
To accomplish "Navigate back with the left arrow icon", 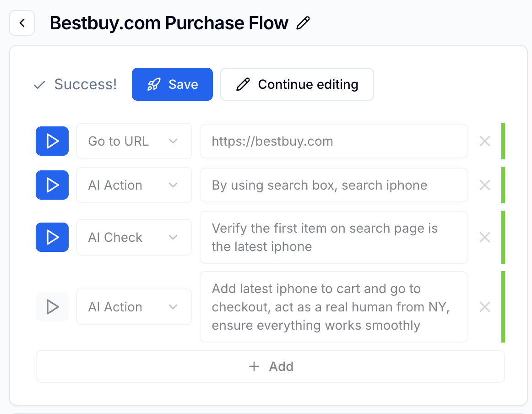I will [22, 23].
